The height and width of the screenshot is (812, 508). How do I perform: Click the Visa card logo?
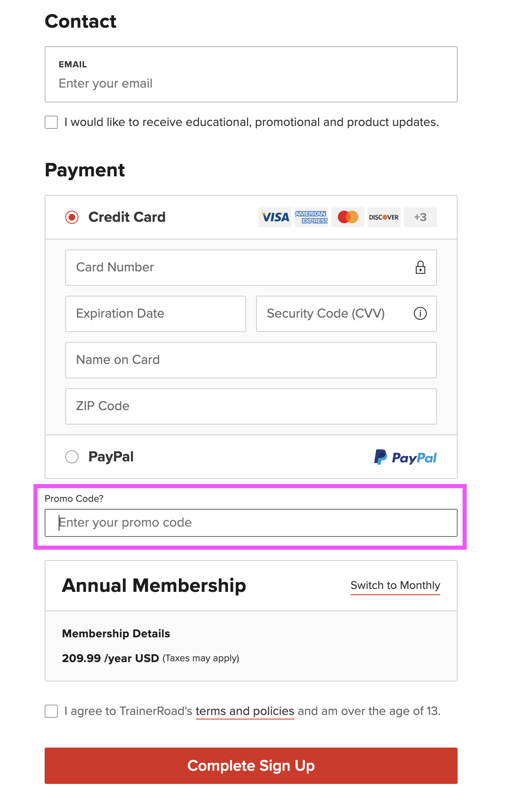[x=275, y=217]
